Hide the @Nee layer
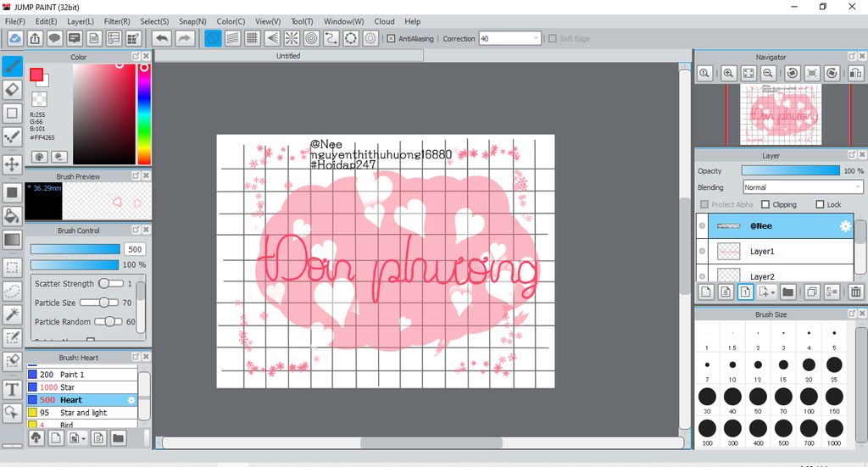868x467 pixels. (702, 225)
